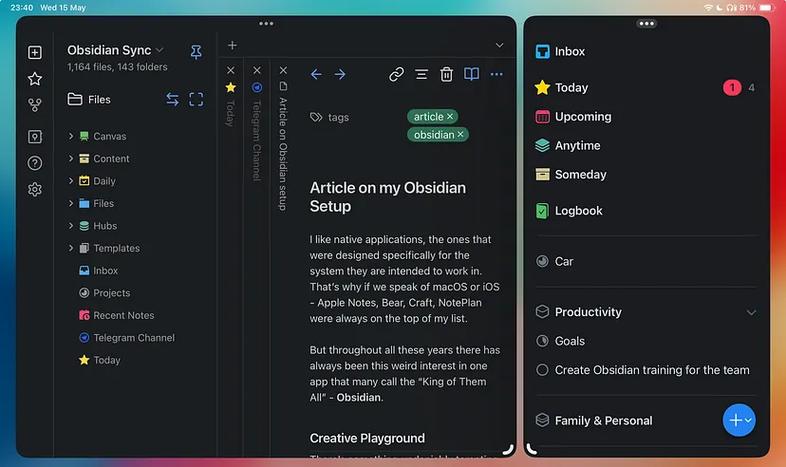Click the bookmarks star icon in left ribbon
Image resolution: width=786 pixels, height=467 pixels.
click(x=35, y=79)
